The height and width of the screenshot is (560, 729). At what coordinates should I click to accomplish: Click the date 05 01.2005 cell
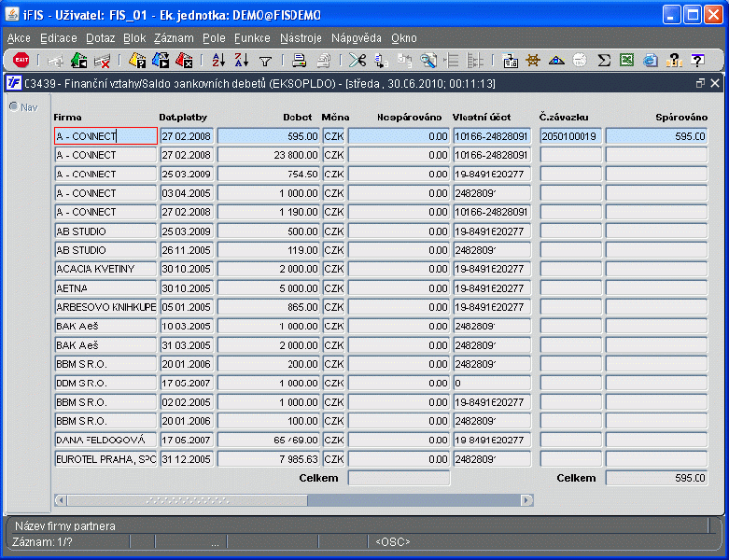tap(187, 307)
